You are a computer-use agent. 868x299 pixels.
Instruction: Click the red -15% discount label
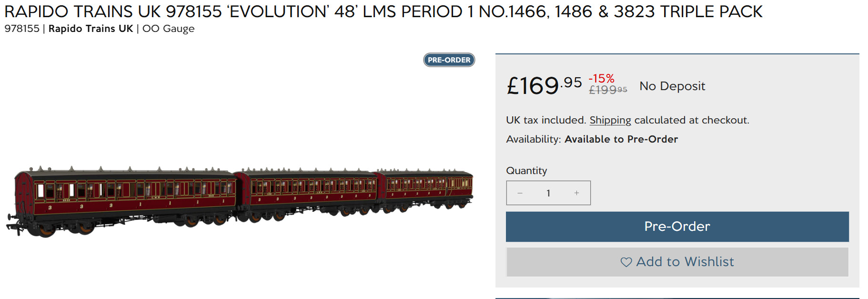click(601, 78)
